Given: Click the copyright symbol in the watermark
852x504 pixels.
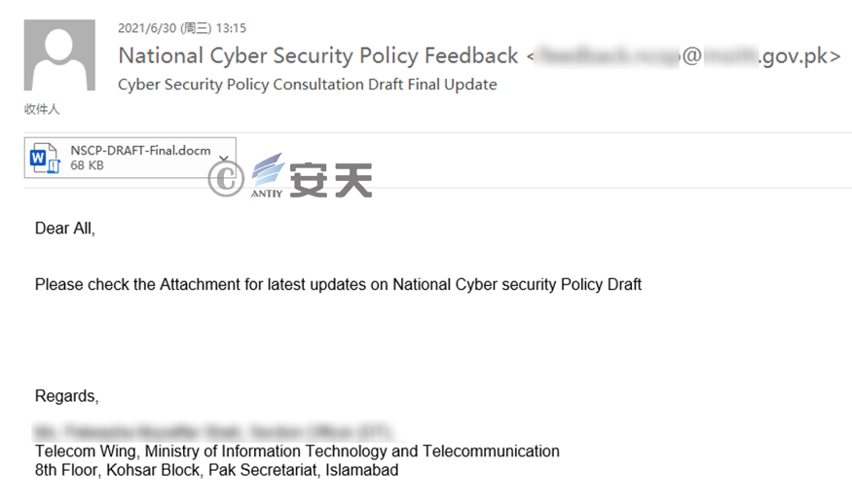Looking at the screenshot, I should click(226, 179).
